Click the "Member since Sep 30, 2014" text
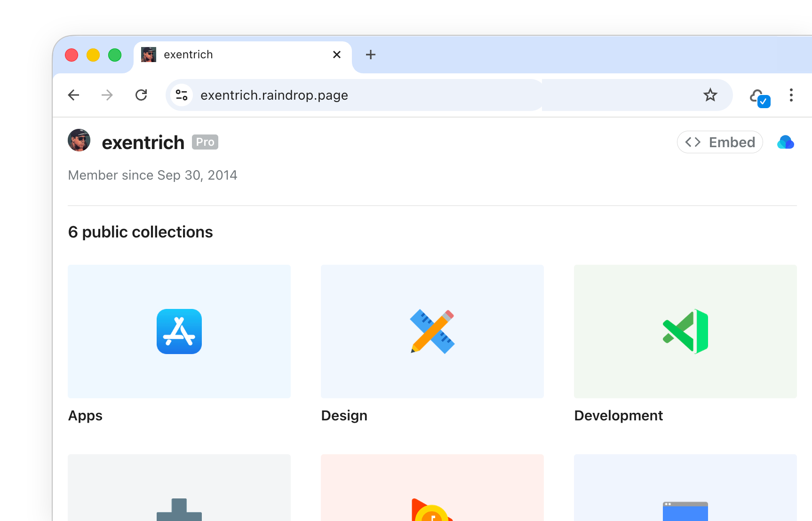This screenshot has width=812, height=521. click(x=153, y=175)
